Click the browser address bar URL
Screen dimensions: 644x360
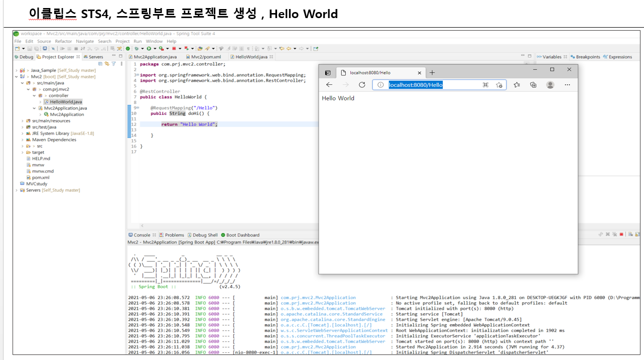(416, 85)
